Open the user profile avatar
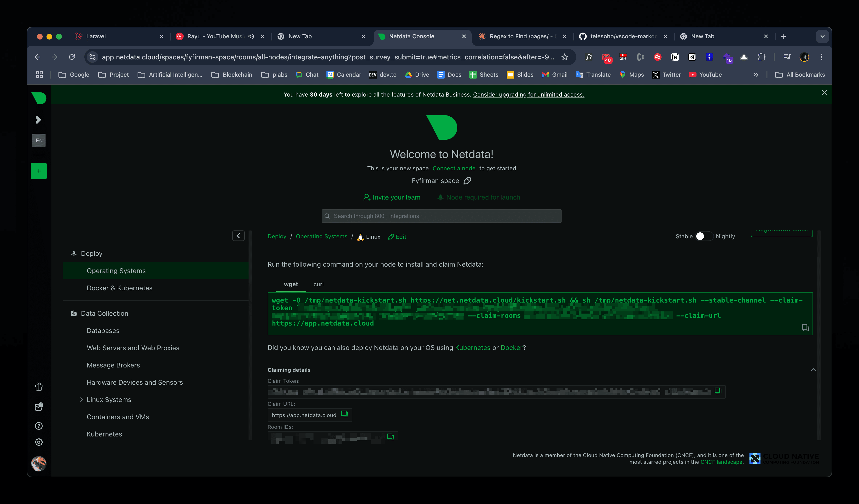This screenshot has width=859, height=504. [39, 464]
